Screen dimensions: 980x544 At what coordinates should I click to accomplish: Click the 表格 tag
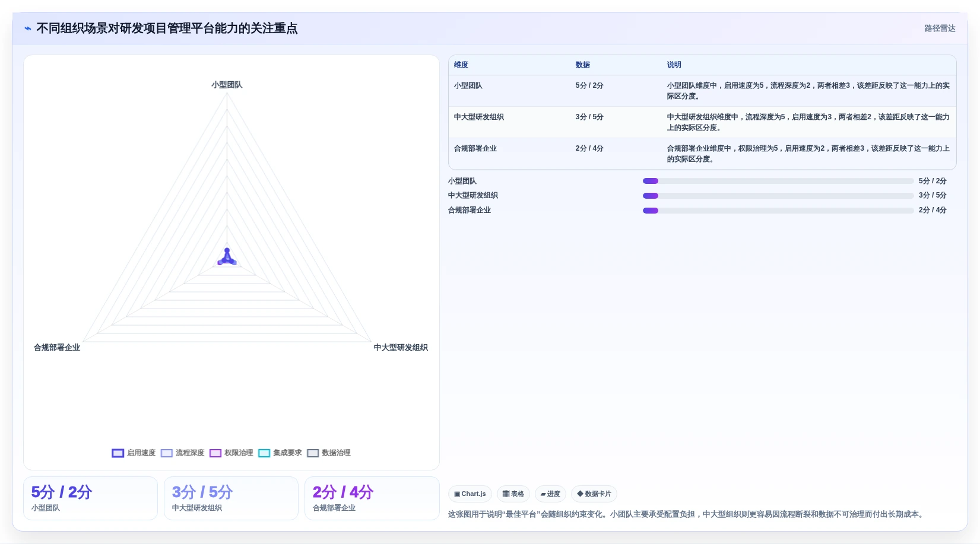click(x=513, y=494)
